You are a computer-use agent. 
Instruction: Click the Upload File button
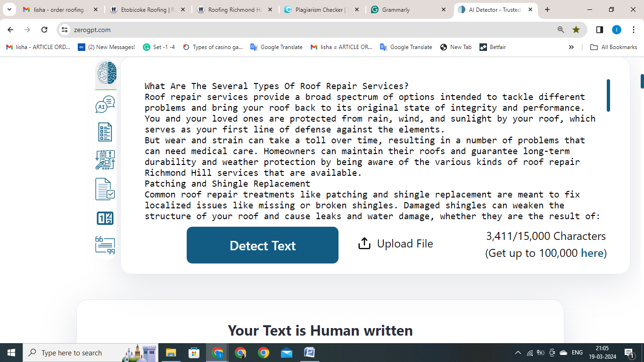click(x=396, y=244)
